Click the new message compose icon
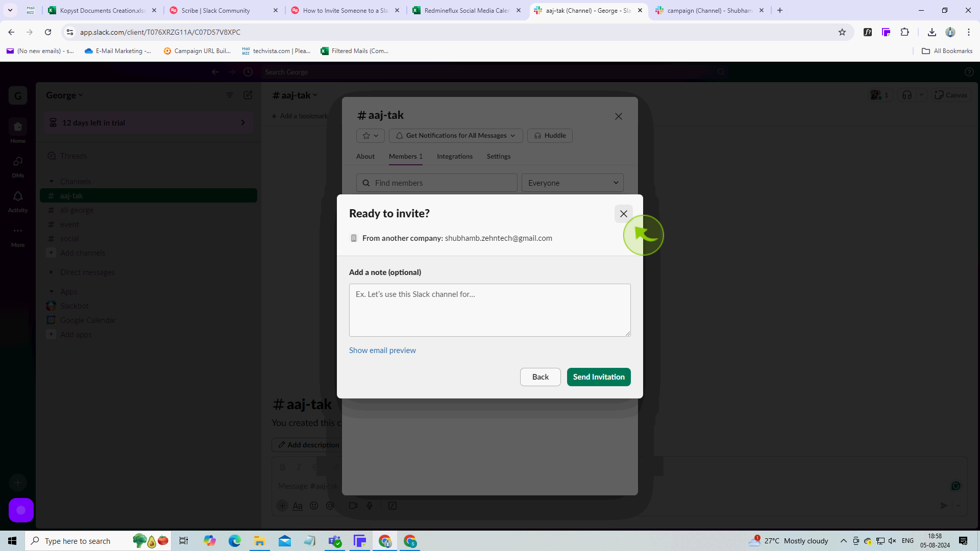 (248, 95)
